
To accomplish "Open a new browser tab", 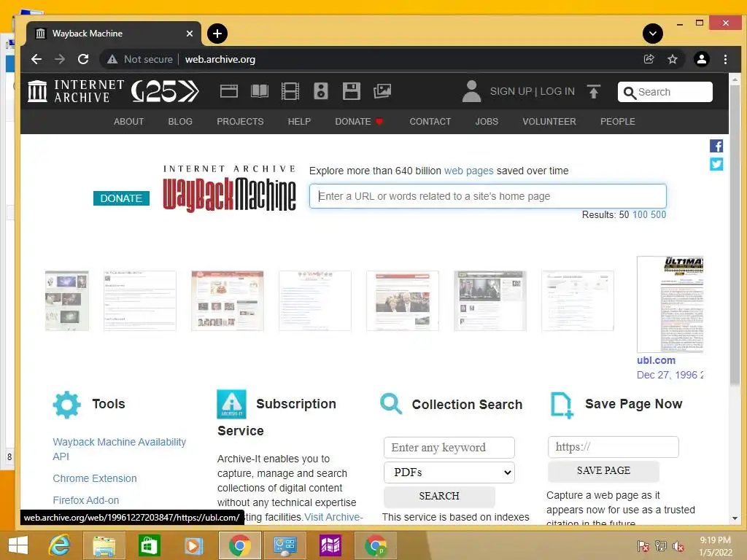I will click(217, 34).
